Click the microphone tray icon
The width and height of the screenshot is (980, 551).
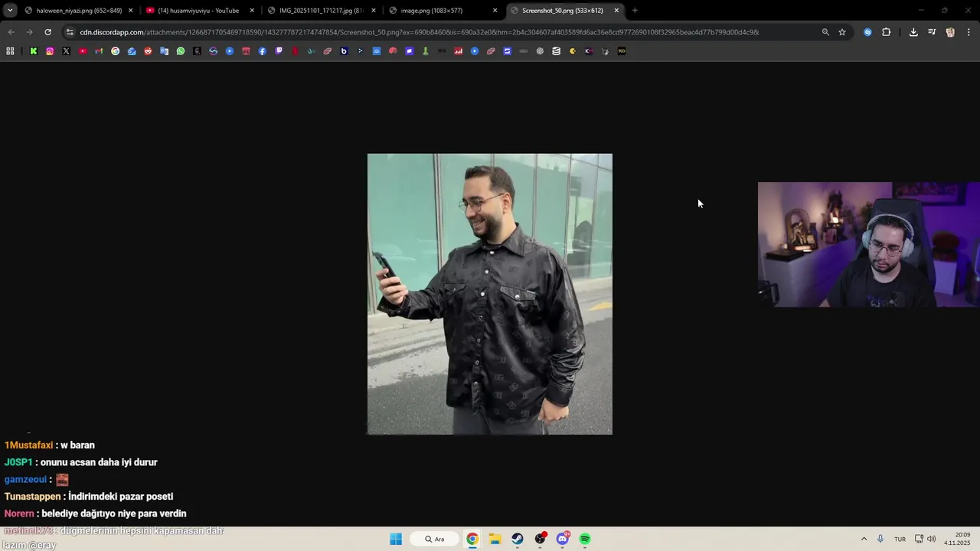point(880,539)
